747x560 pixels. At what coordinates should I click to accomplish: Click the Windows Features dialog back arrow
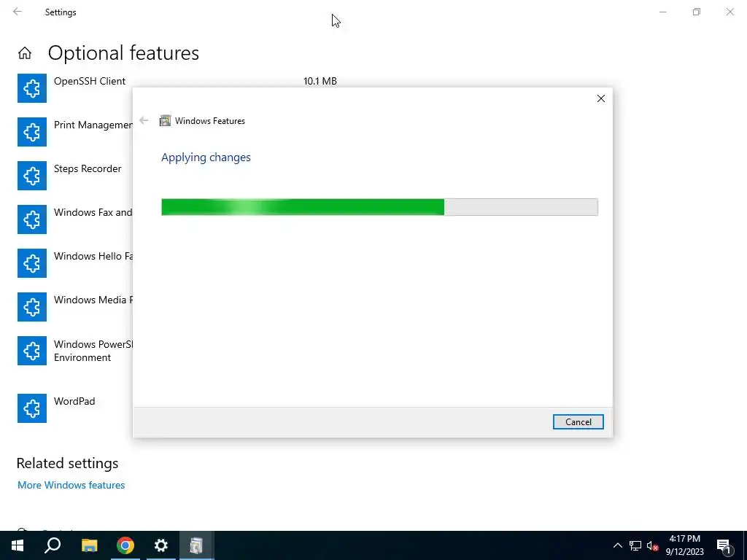click(x=144, y=120)
